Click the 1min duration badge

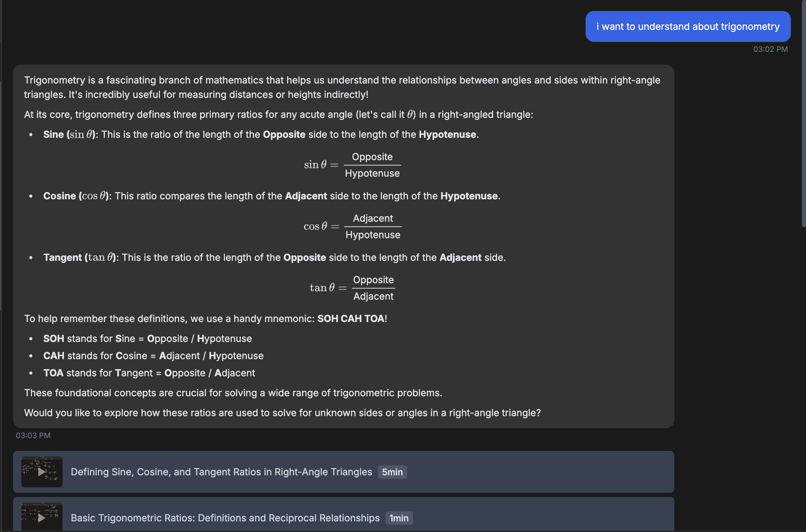tap(399, 518)
